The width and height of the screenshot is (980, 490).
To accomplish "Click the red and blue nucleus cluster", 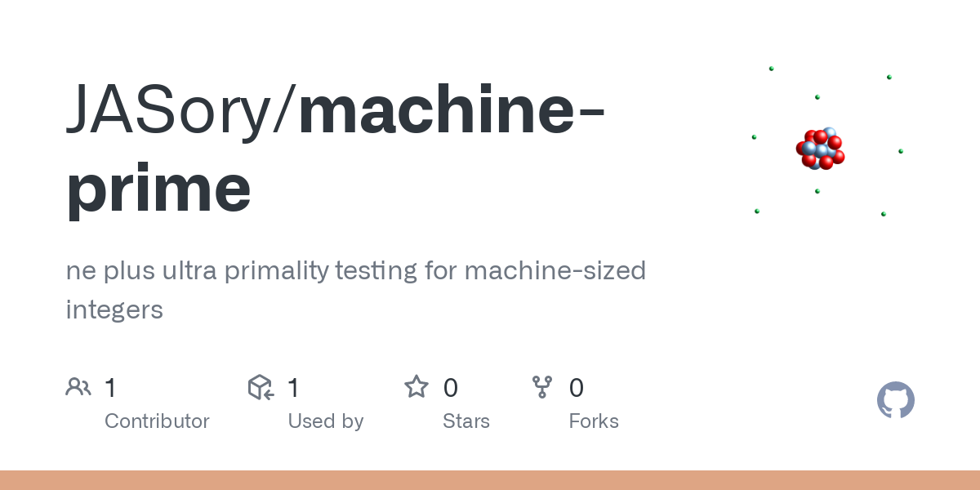I will [820, 149].
